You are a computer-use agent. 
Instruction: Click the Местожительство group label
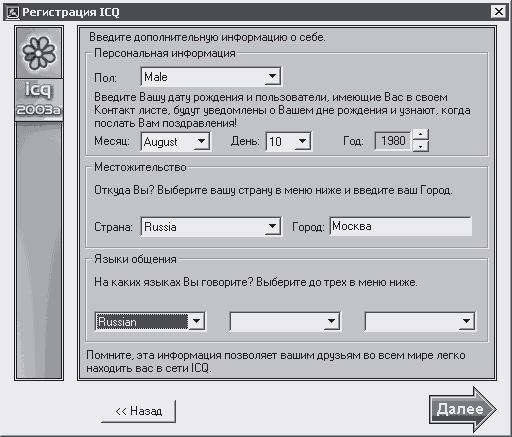coord(140,167)
